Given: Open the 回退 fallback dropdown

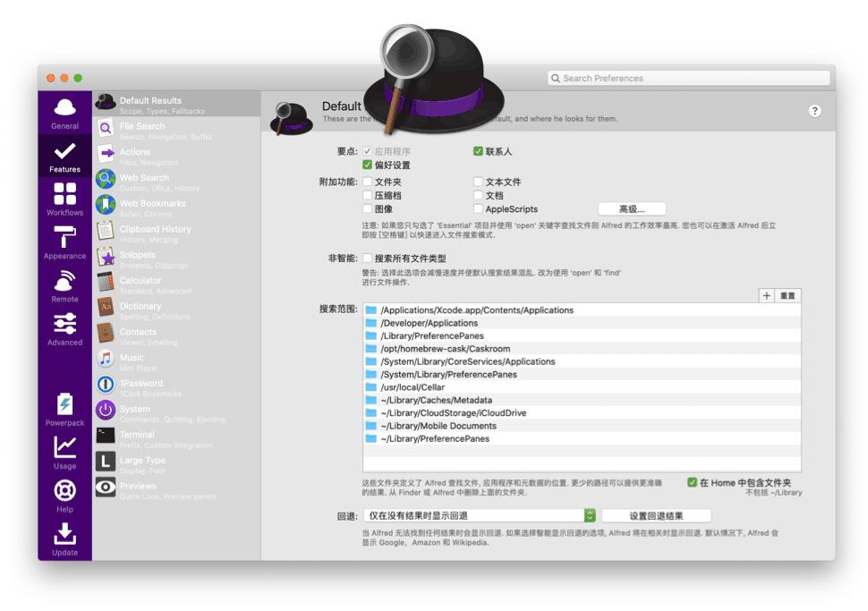Looking at the screenshot, I should [x=480, y=515].
